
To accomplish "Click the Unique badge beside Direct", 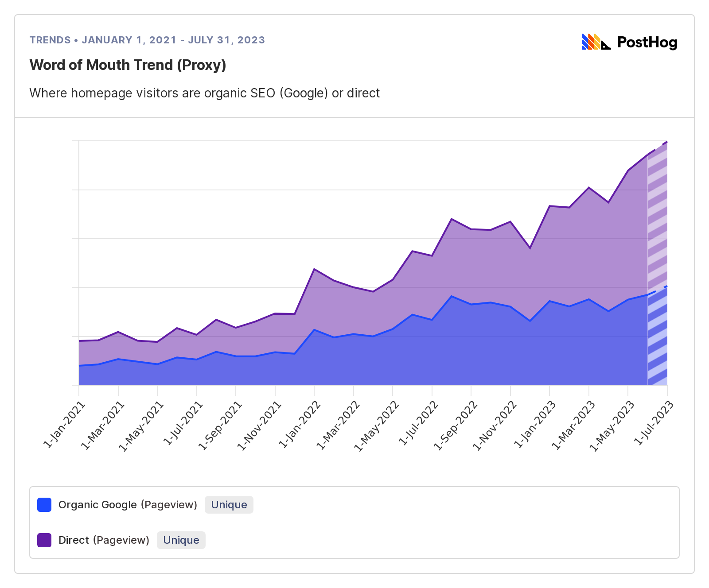I will tap(181, 540).
